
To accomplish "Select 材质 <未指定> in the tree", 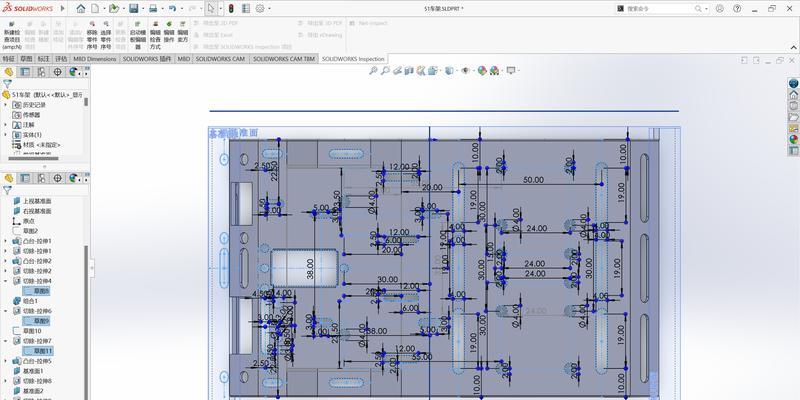I will tap(36, 145).
